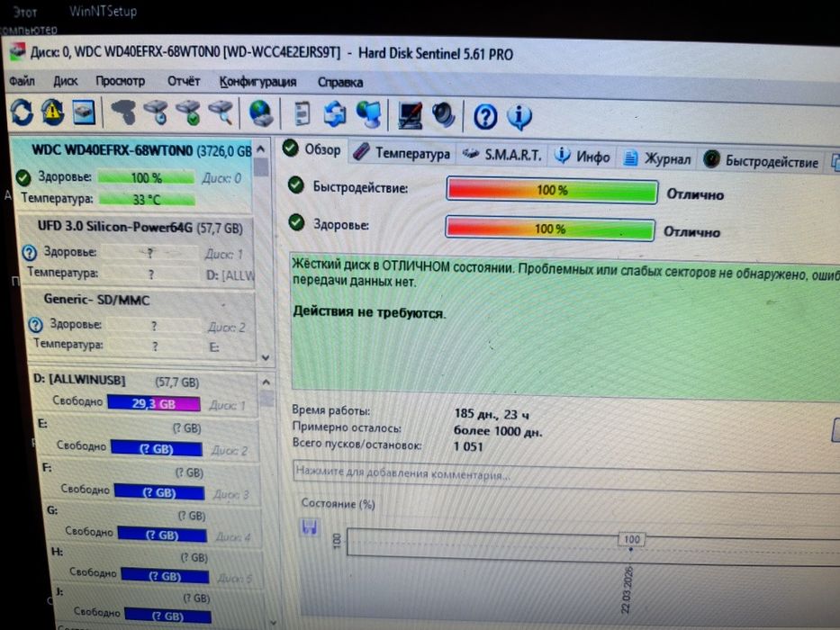
Task: Click the network monitor globe icon
Action: 369,114
